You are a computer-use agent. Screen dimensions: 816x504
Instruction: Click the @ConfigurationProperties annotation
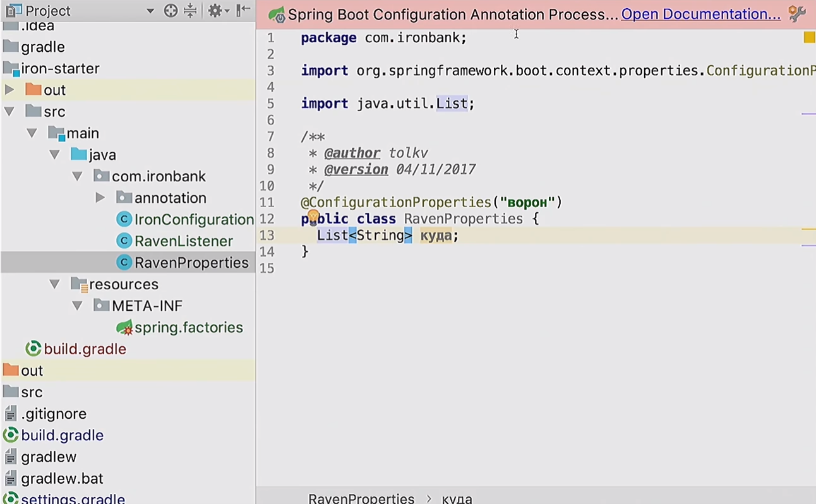click(396, 203)
